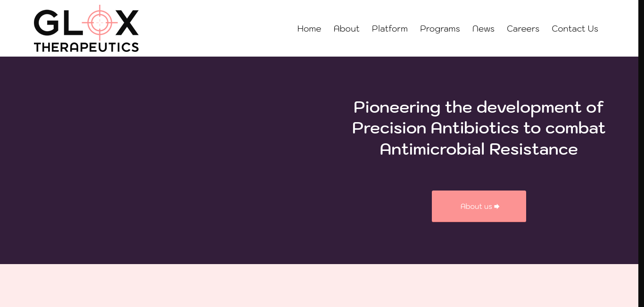644x307 pixels.
Task: Click the bold GL letters in the logo
Action: pyautogui.click(x=56, y=23)
